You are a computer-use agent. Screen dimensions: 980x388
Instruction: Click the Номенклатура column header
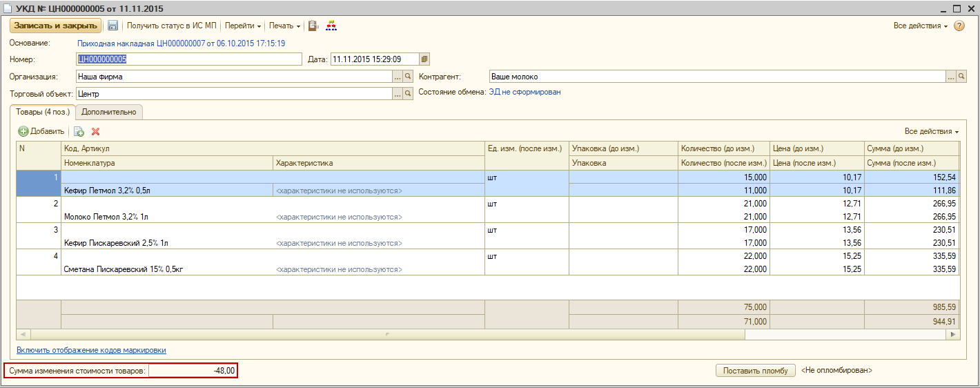pos(167,163)
